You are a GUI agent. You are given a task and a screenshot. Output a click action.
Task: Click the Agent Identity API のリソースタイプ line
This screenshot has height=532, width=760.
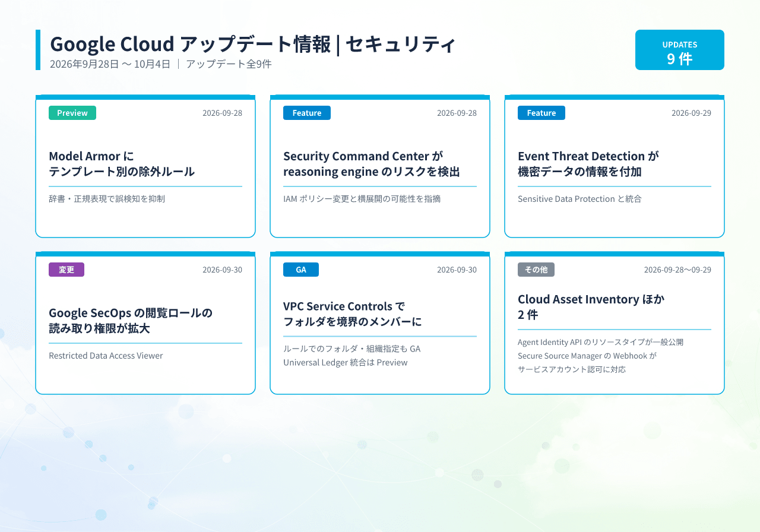pos(601,342)
